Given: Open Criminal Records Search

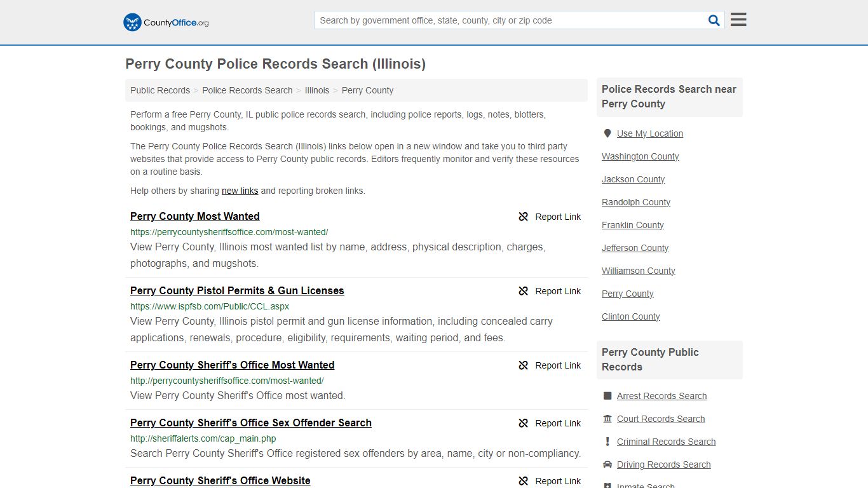Looking at the screenshot, I should [x=667, y=442].
